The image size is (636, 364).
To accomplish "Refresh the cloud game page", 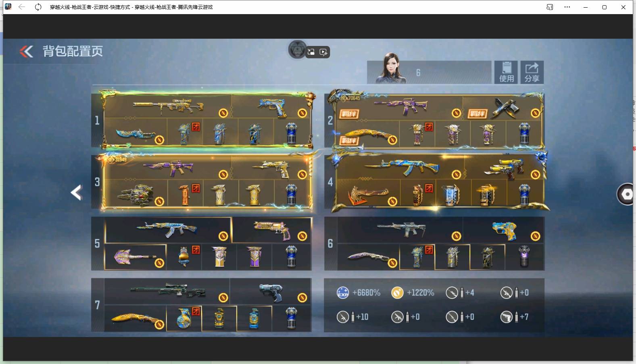I will pyautogui.click(x=38, y=7).
